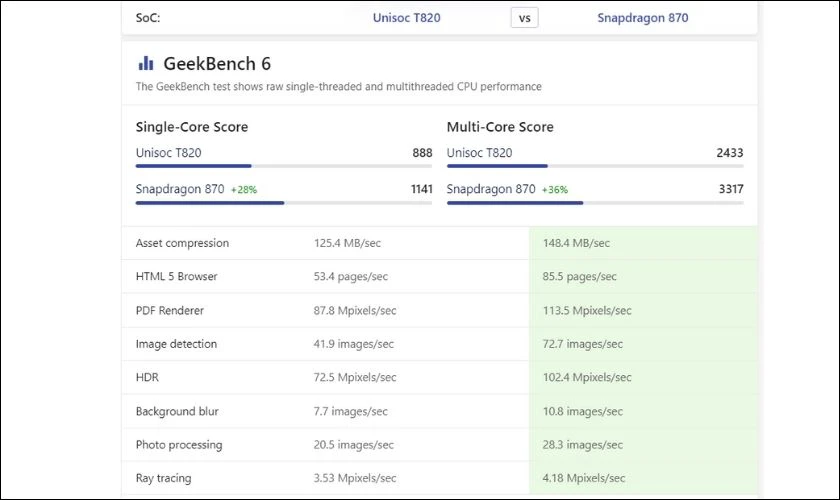Select the PDF Renderer row label
Image resolution: width=840 pixels, height=500 pixels.
[170, 311]
